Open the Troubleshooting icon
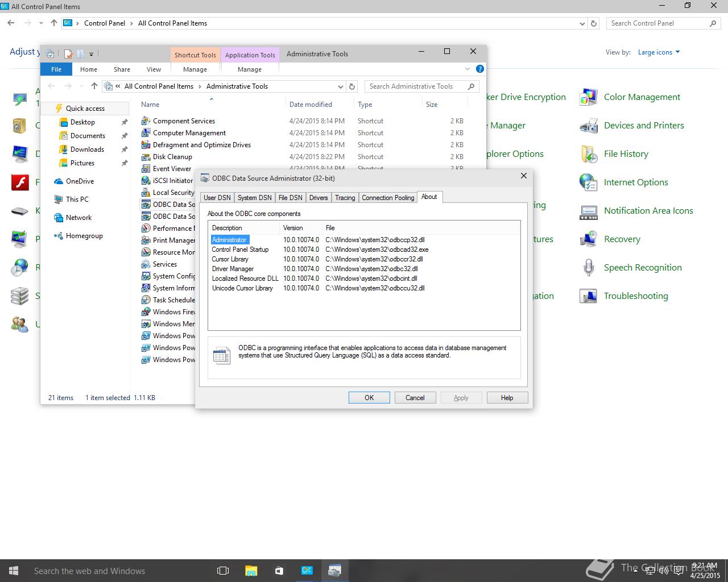728x582 pixels. (588, 296)
